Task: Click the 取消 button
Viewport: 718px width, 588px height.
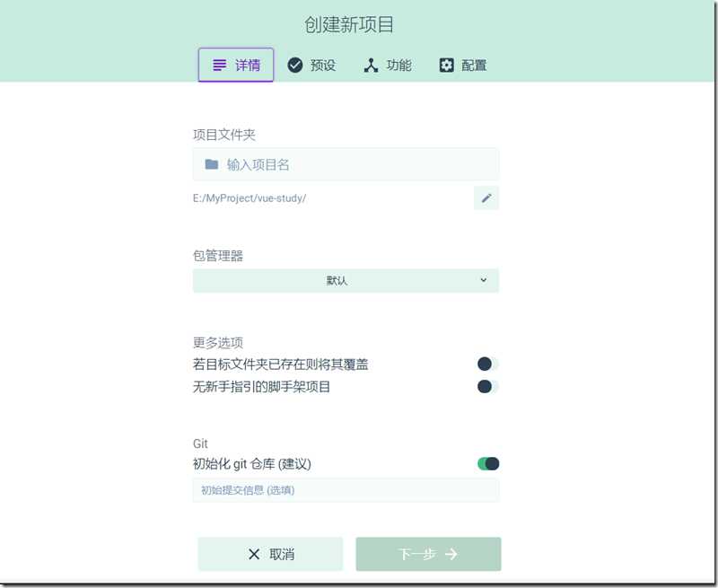Action: tap(270, 554)
